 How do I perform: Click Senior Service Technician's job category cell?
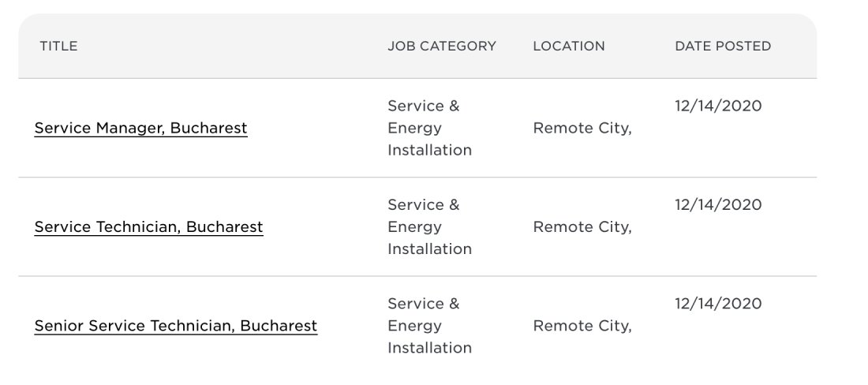(429, 326)
